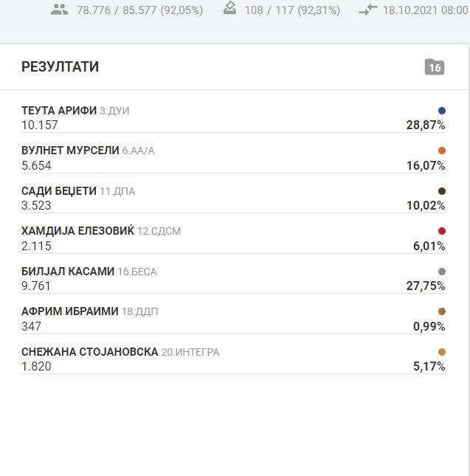Click the voters turnout people icon

[x=60, y=10]
